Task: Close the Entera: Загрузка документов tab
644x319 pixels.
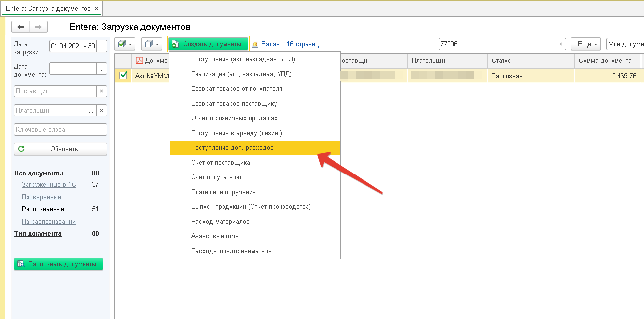Action: pyautogui.click(x=96, y=9)
